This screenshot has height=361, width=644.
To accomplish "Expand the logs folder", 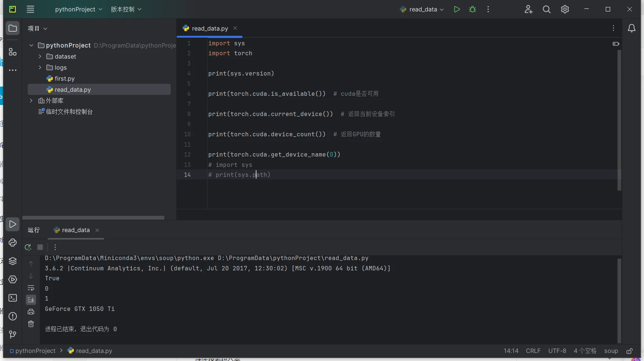I will pyautogui.click(x=40, y=67).
